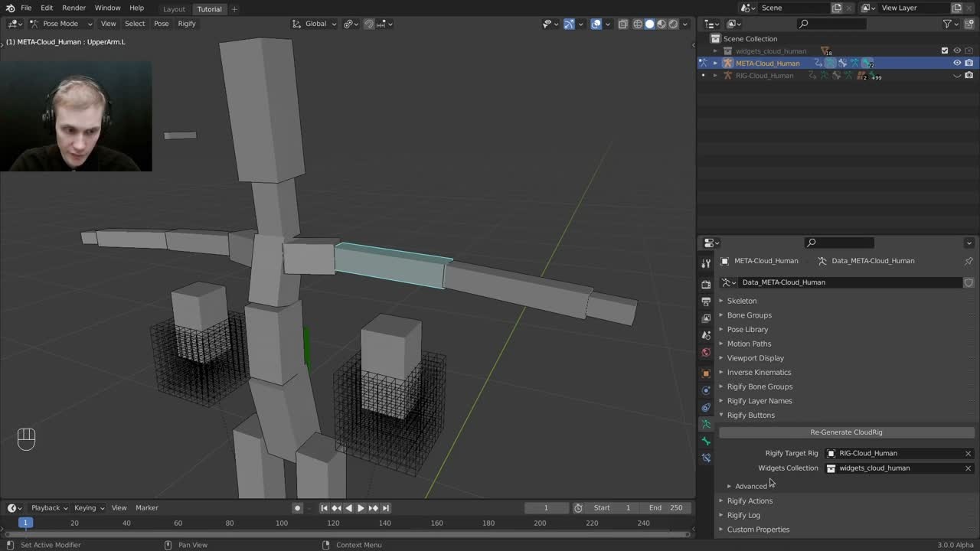The height and width of the screenshot is (551, 980).
Task: Open the Physics properties tab
Action: (706, 390)
